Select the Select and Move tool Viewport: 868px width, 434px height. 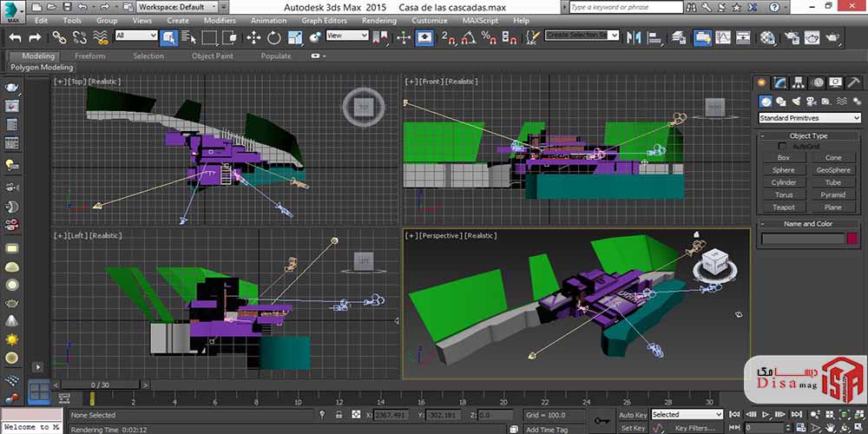click(x=253, y=37)
